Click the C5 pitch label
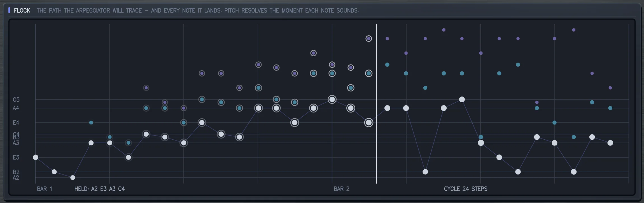 (x=16, y=100)
